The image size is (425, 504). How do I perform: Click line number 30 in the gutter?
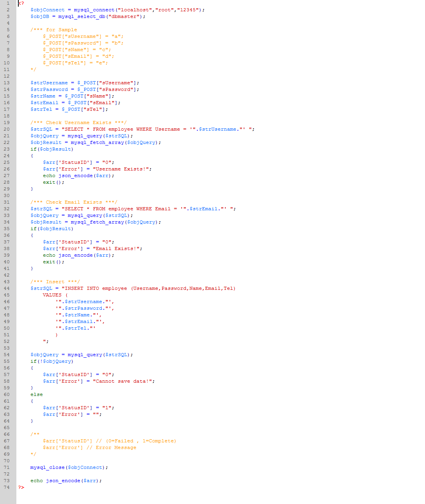click(7, 195)
